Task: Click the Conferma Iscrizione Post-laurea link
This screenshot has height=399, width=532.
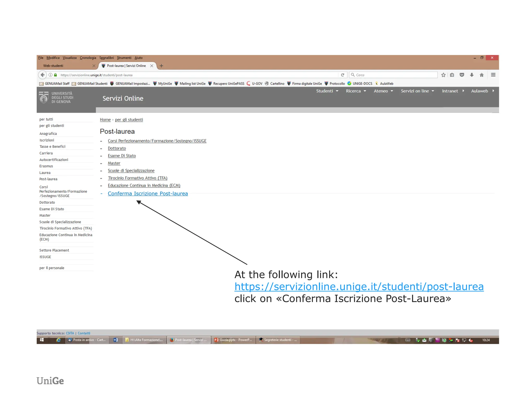Action: tap(148, 194)
